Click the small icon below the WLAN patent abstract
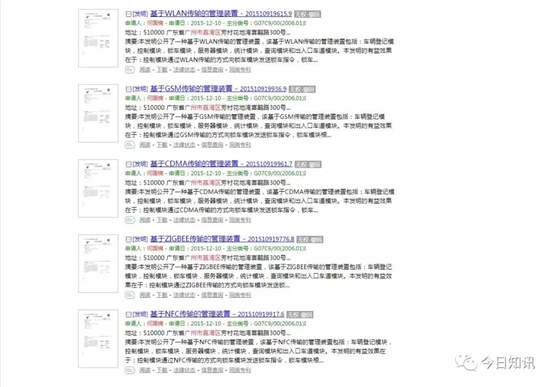Screen dimensions: 553x387 click(x=130, y=69)
